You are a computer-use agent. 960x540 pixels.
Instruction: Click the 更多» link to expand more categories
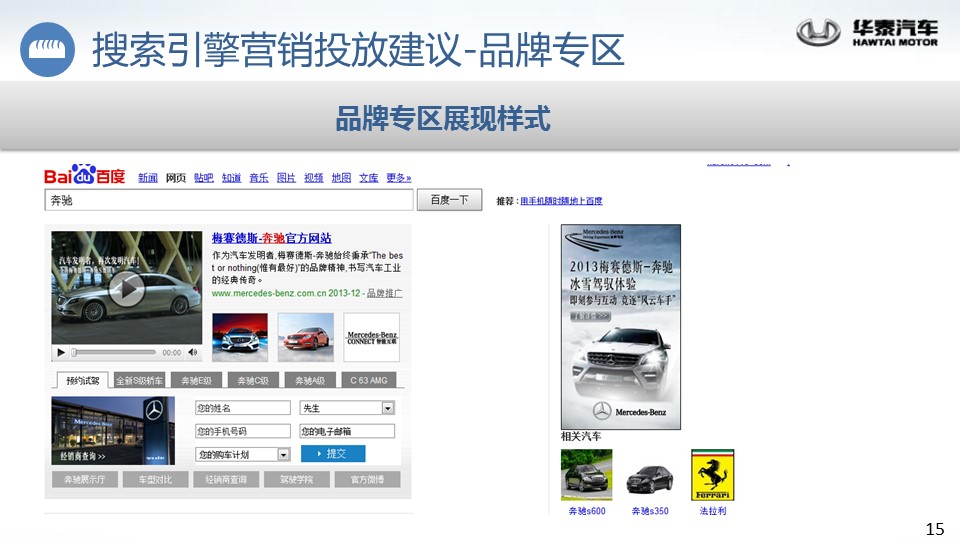[398, 178]
